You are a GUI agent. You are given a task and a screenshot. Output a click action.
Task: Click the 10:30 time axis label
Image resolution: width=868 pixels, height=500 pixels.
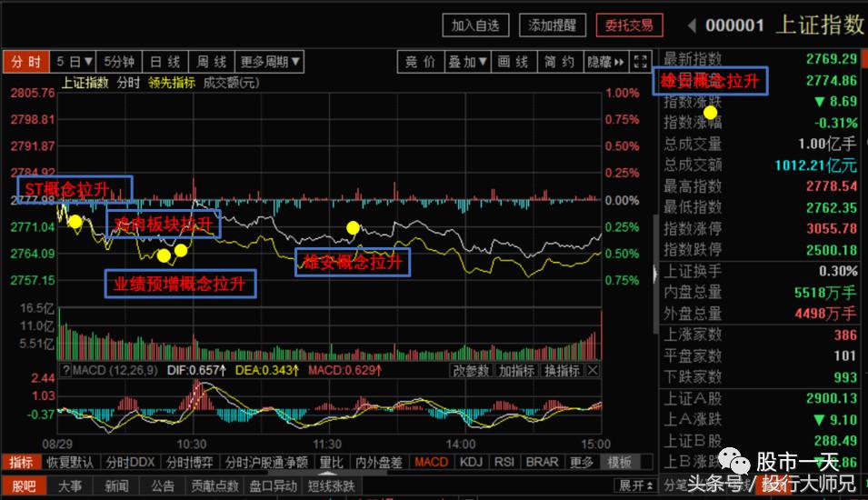[192, 444]
